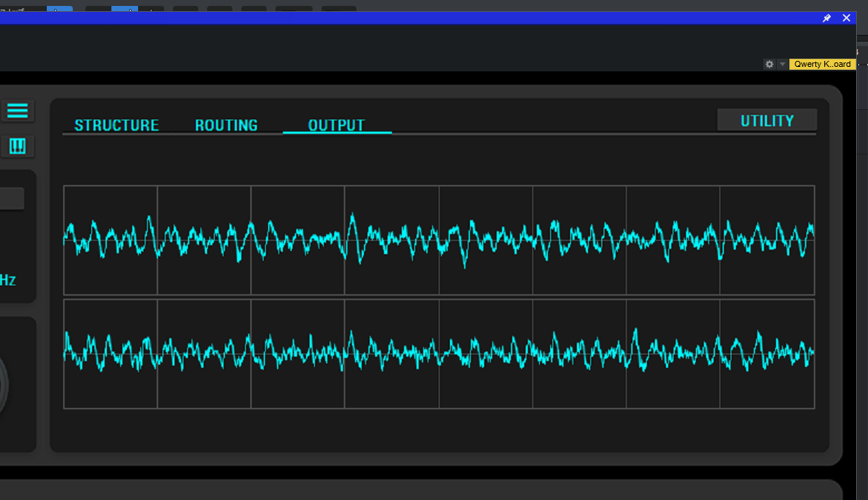Click the upper waveform oscilloscope display
Screen dimensions: 868x500
[x=439, y=240]
